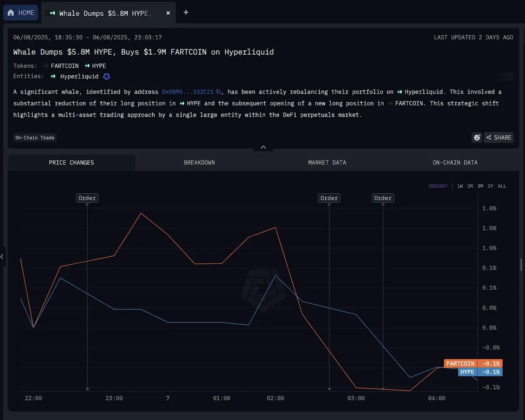
Task: Click the FARTCOIN -0.1% series label
Action: 473,364
